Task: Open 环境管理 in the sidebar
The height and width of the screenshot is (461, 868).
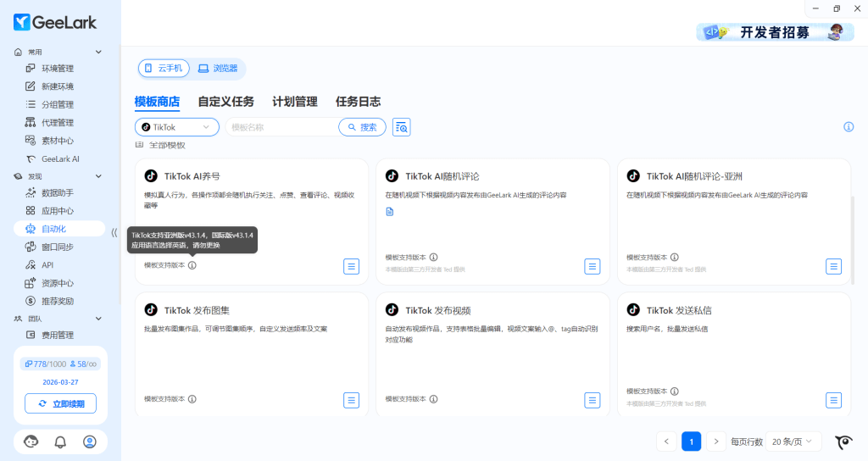Action: point(58,69)
